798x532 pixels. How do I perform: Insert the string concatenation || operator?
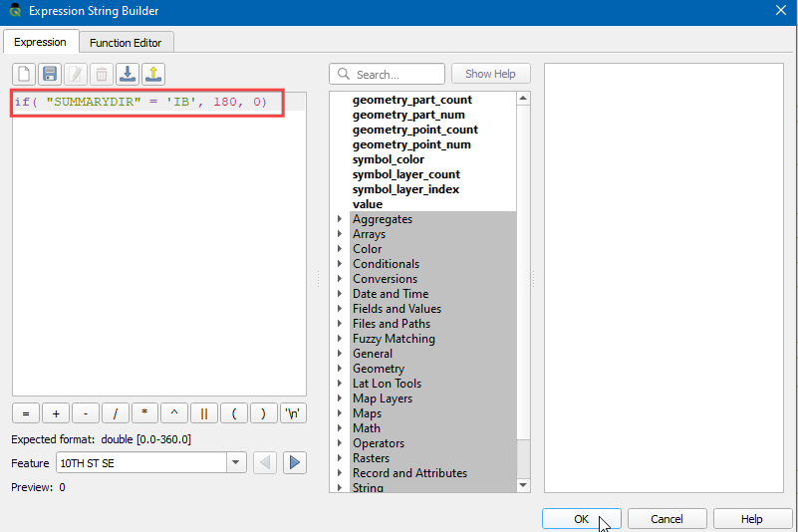204,413
